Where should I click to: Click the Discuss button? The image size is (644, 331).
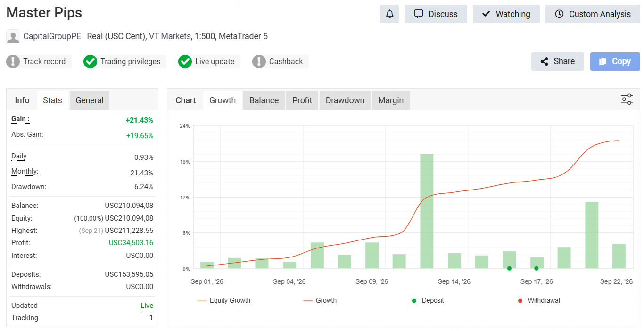[436, 14]
